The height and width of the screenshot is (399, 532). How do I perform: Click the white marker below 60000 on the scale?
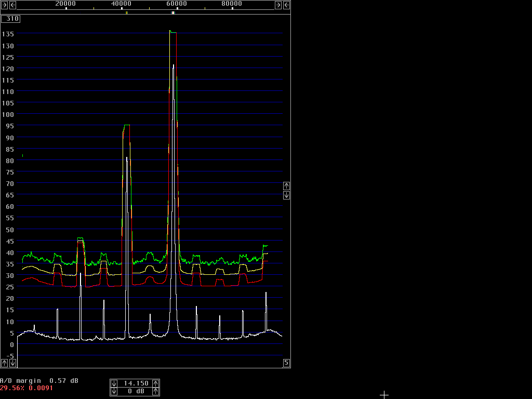(173, 13)
